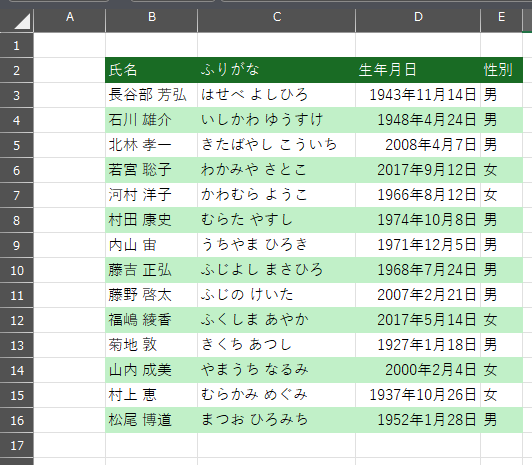
Task: Select date cell 1937年10月26日
Action: pos(418,395)
